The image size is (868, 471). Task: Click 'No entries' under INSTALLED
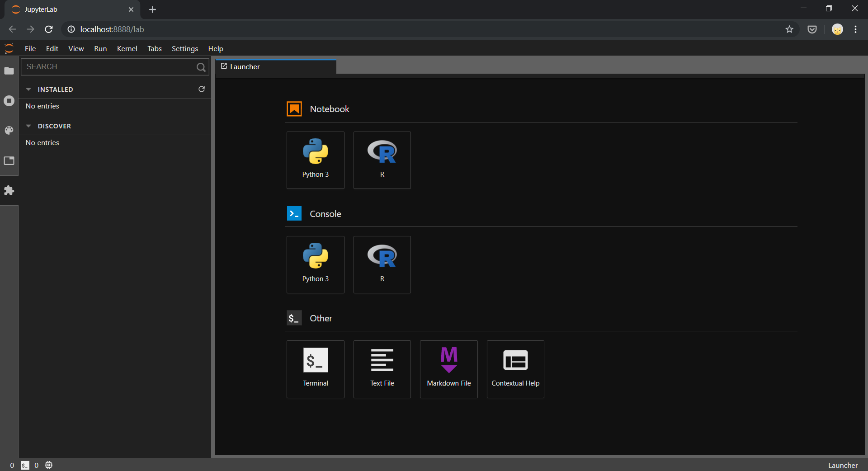[x=42, y=106]
